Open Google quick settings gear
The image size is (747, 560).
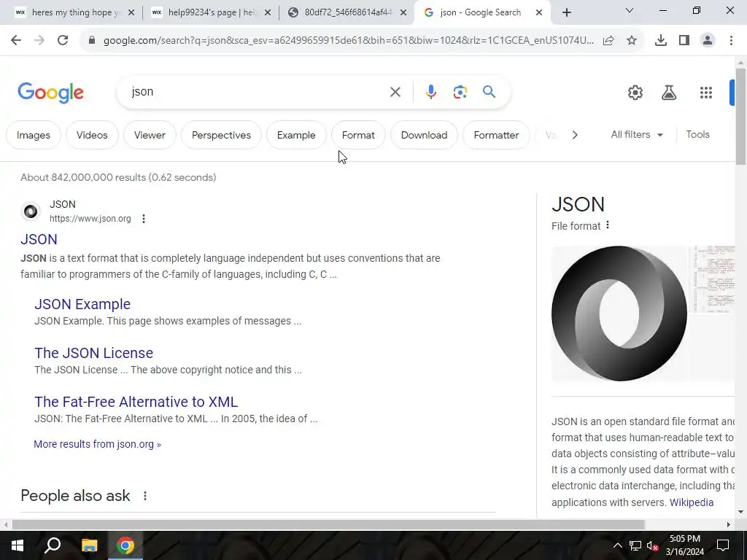pos(635,93)
